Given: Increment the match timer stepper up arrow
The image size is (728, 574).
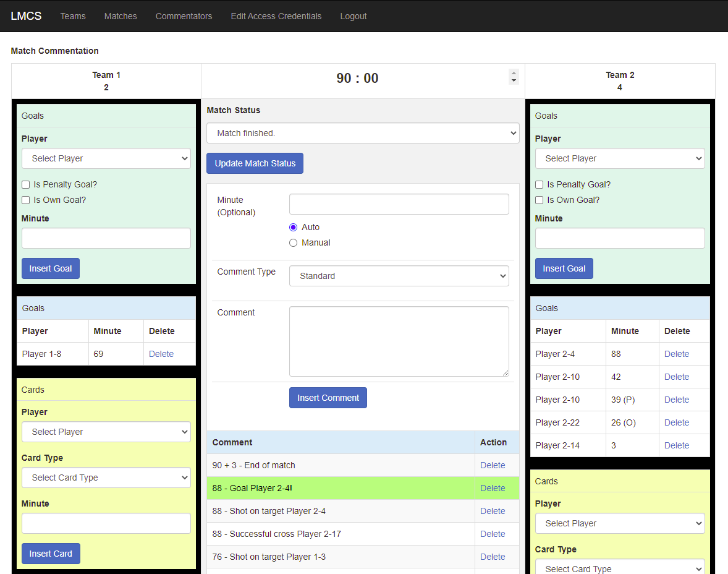Looking at the screenshot, I should 514,74.
